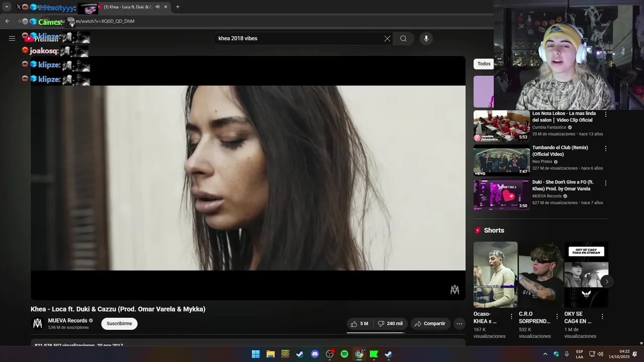This screenshot has width=644, height=362.
Task: Open the Spotify taskbar icon
Action: click(x=344, y=354)
